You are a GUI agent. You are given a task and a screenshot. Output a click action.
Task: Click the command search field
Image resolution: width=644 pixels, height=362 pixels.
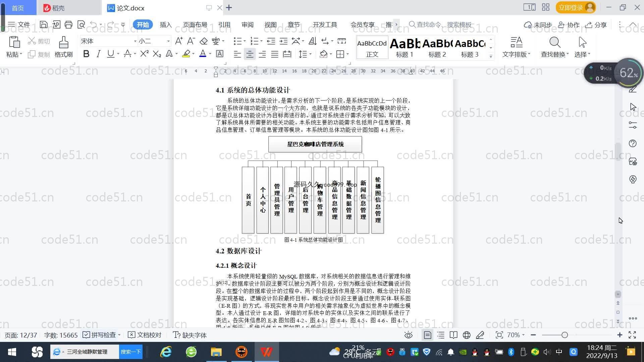440,24
